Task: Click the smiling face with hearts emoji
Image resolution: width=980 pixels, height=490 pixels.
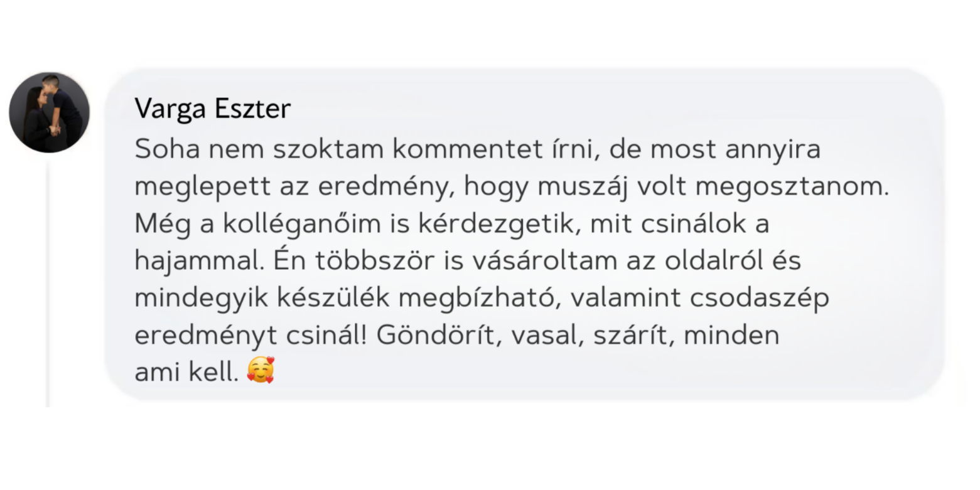Action: point(261,371)
